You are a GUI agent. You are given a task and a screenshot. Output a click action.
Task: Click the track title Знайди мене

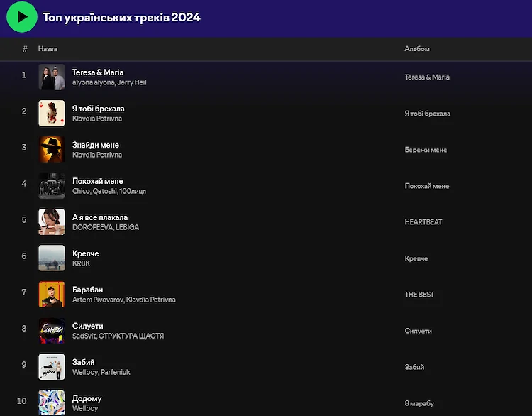(96, 145)
